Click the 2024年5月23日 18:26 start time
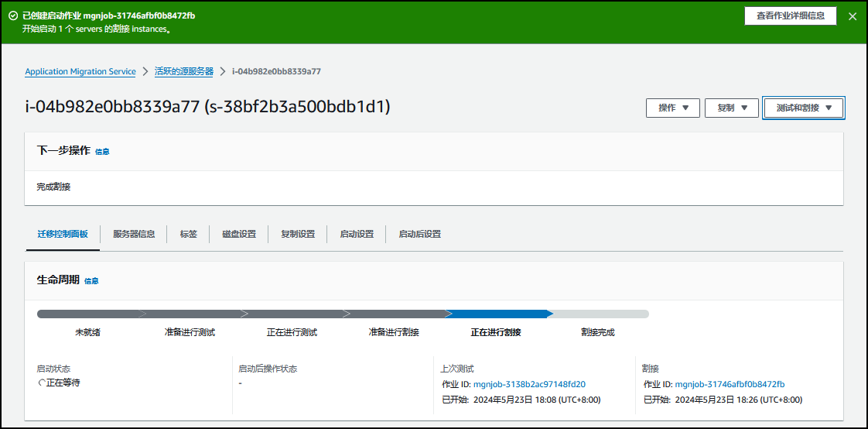This screenshot has width=868, height=429. (739, 400)
